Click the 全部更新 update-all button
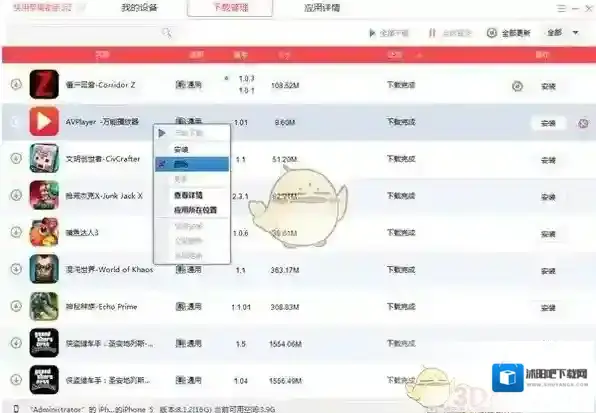596x413 pixels. click(x=509, y=33)
